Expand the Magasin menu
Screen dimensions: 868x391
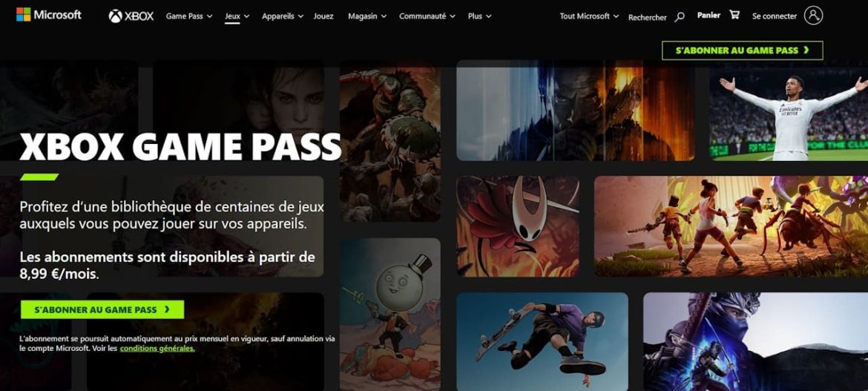click(367, 16)
